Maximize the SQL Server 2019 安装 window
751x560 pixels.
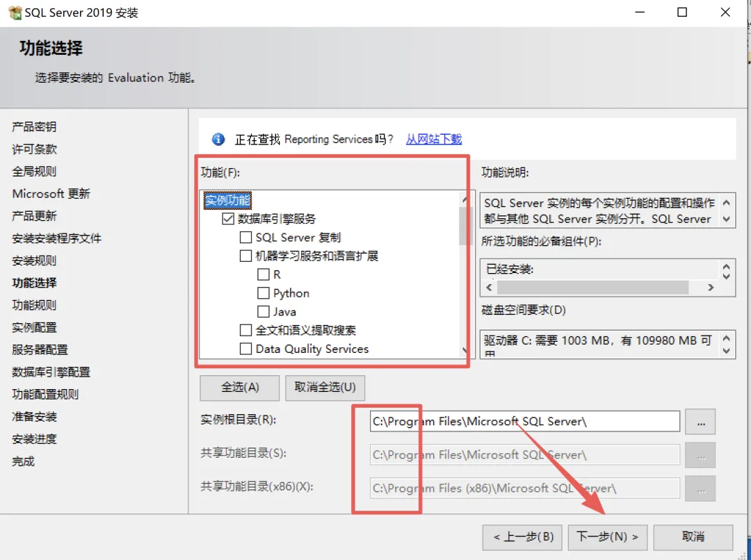[x=683, y=13]
